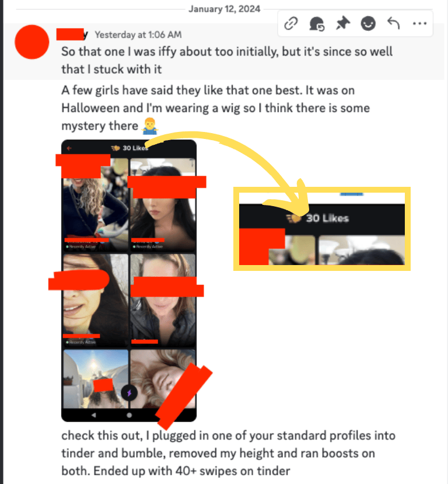Image resolution: width=448 pixels, height=484 pixels.
Task: Open the sunny sky profile tile
Action: point(96,379)
